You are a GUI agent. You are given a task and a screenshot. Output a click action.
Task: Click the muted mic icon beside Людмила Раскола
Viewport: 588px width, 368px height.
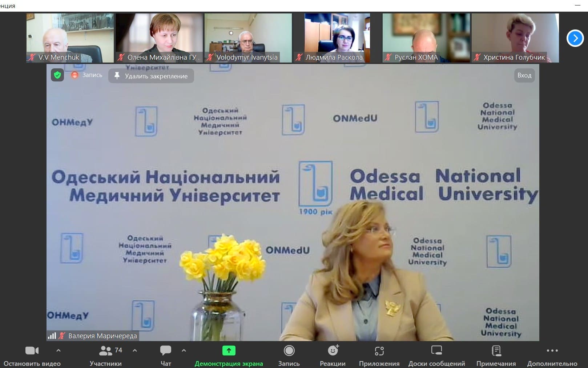[299, 57]
